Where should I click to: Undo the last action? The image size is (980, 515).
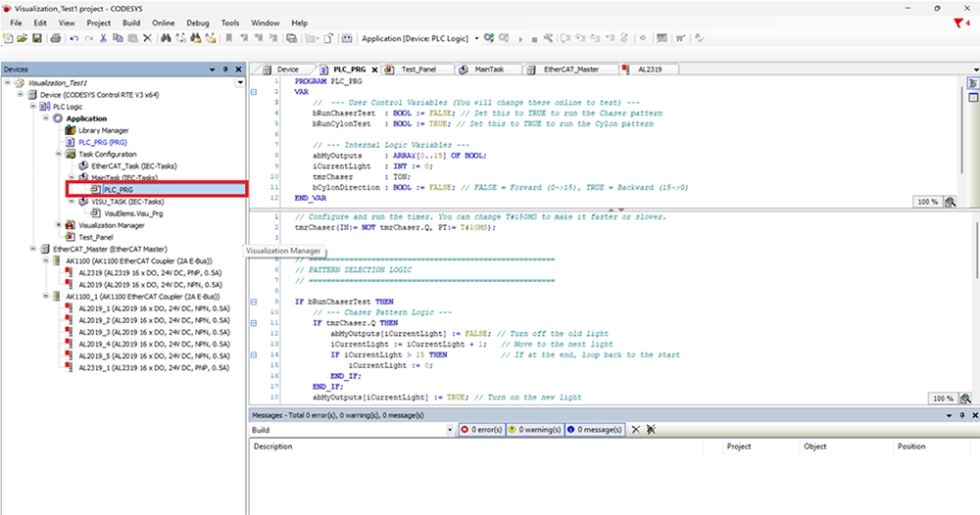tap(74, 39)
